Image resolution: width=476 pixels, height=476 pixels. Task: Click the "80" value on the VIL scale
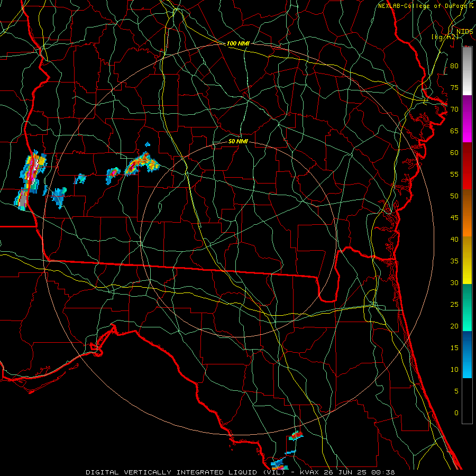point(454,66)
